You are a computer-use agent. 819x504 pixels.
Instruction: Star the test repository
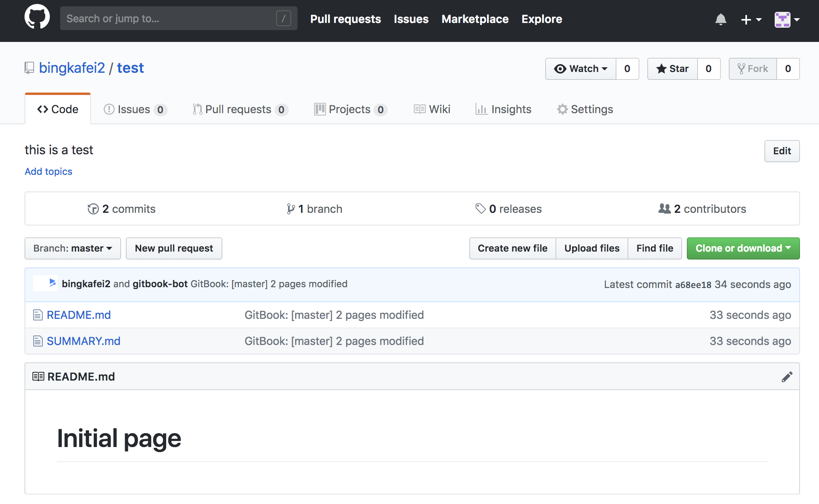pos(673,69)
